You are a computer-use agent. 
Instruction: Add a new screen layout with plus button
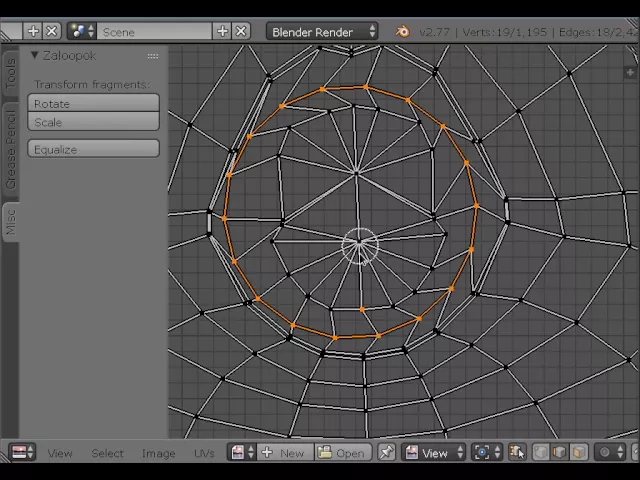(x=33, y=31)
